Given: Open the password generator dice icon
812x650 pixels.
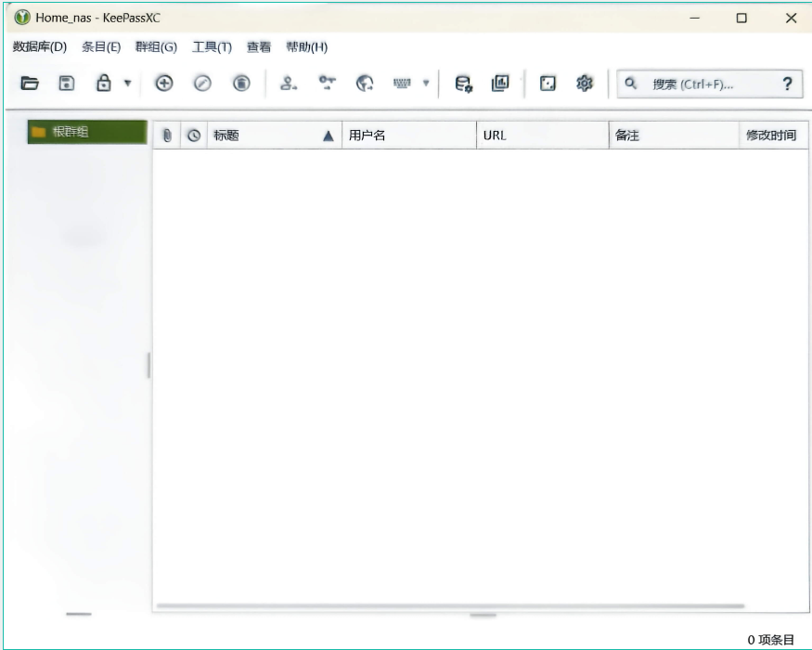Looking at the screenshot, I should click(548, 84).
